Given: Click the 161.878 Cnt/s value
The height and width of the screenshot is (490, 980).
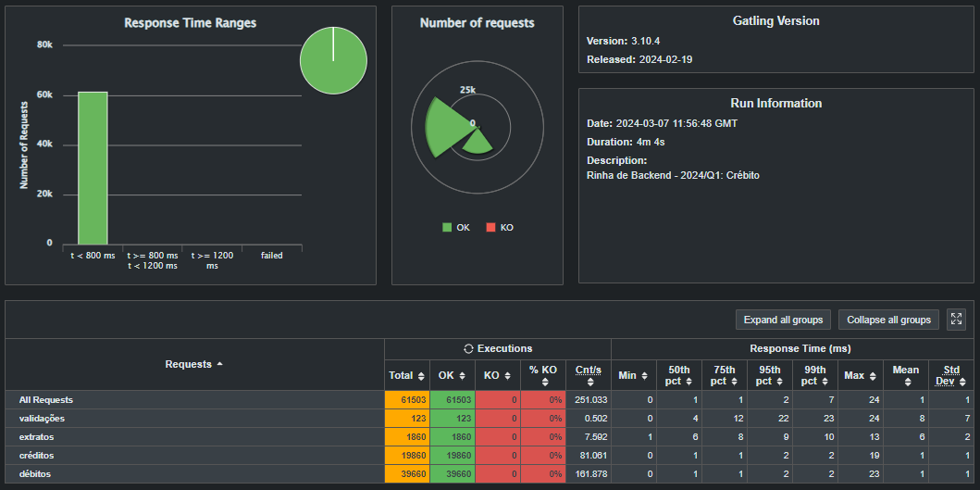Looking at the screenshot, I should [590, 474].
